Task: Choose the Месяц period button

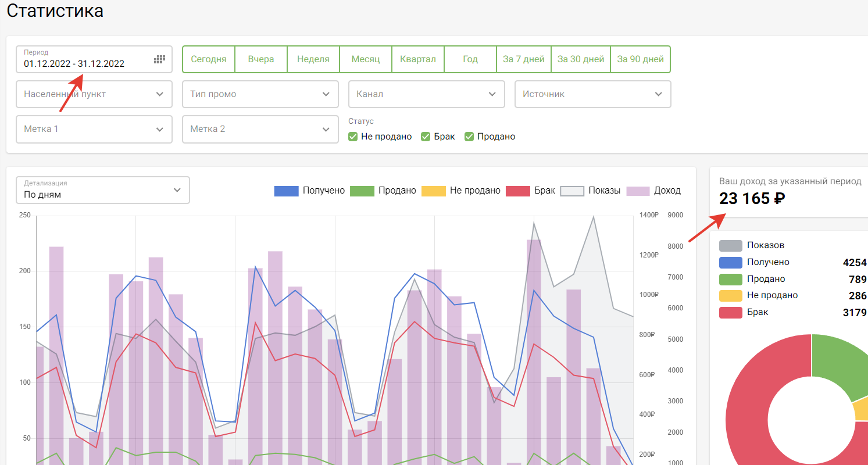Action: 366,59
